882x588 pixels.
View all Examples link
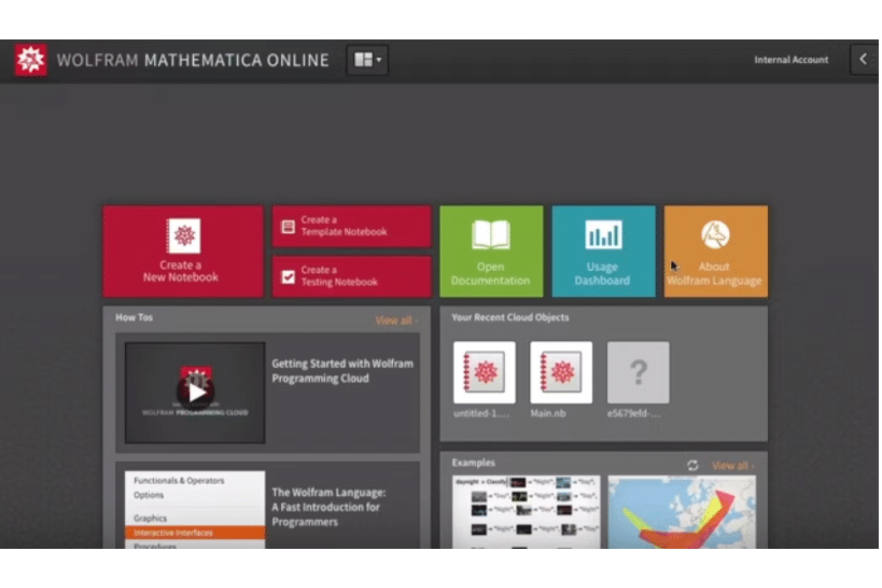[732, 465]
